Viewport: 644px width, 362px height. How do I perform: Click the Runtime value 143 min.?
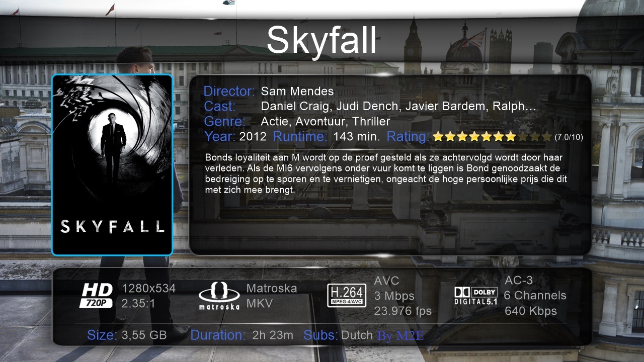click(x=356, y=137)
